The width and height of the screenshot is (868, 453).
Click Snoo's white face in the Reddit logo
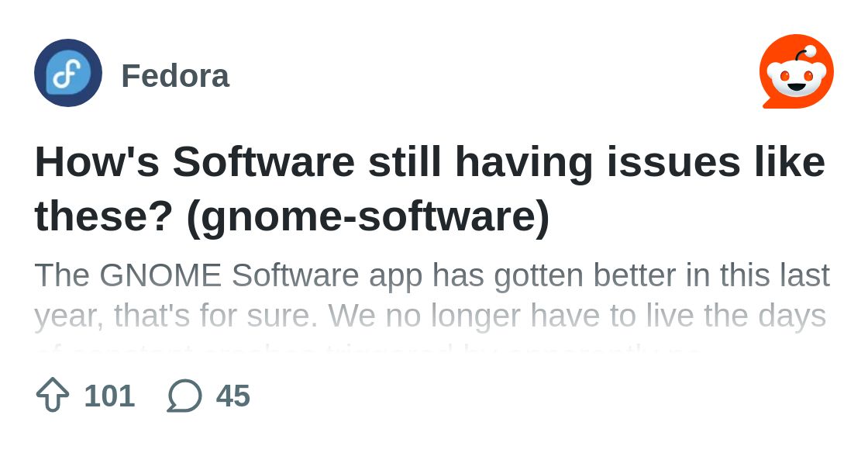pos(796,78)
